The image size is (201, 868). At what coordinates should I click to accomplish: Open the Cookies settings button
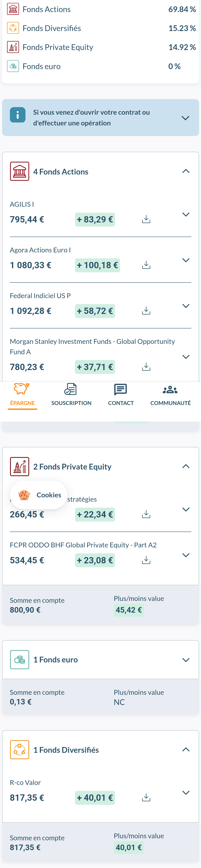pyautogui.click(x=39, y=495)
